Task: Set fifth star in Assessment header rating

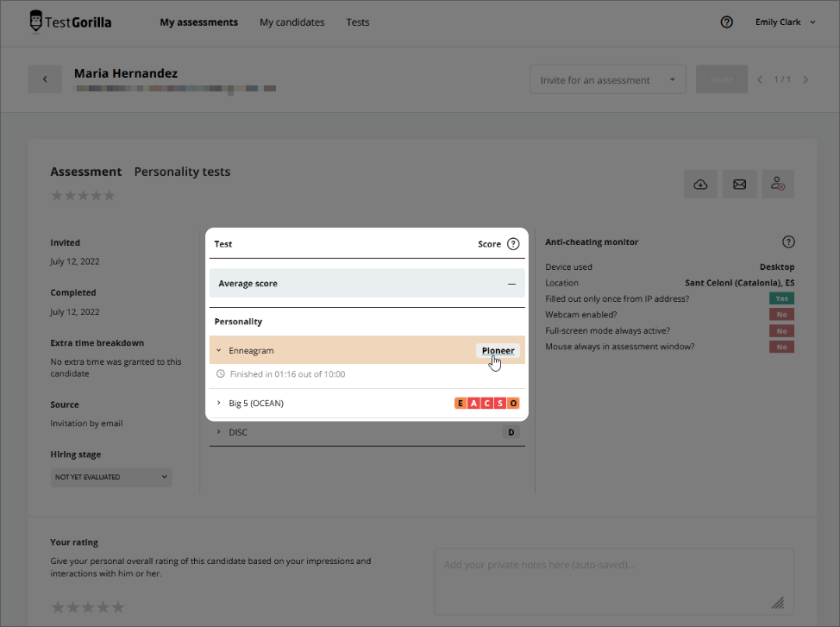Action: pyautogui.click(x=110, y=195)
